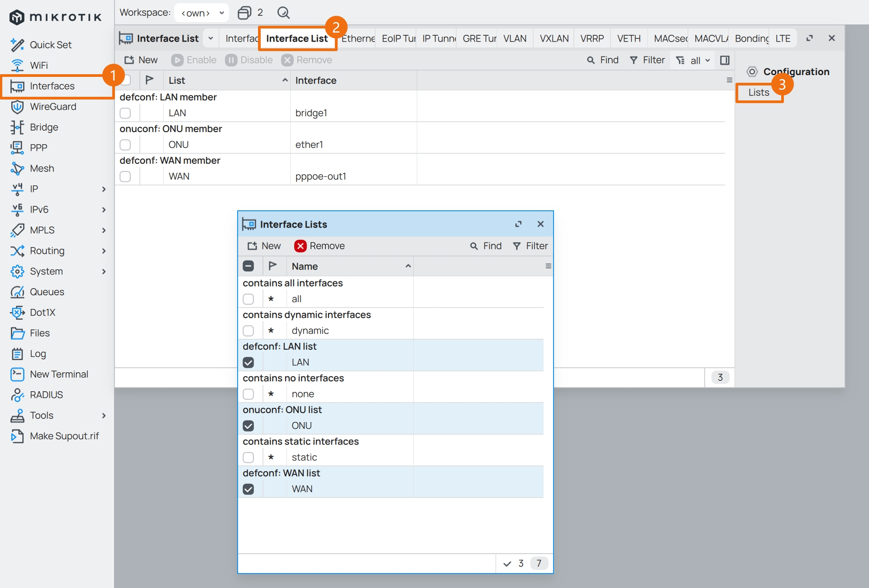Image resolution: width=869 pixels, height=588 pixels.
Task: Click the flag column header in Interface List table
Action: 149,80
